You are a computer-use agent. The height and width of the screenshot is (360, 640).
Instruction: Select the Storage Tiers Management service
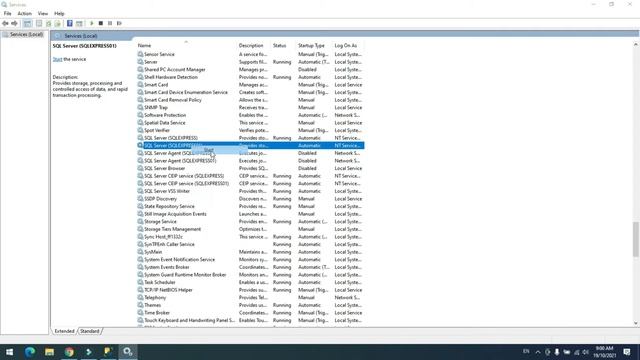tap(251, 229)
